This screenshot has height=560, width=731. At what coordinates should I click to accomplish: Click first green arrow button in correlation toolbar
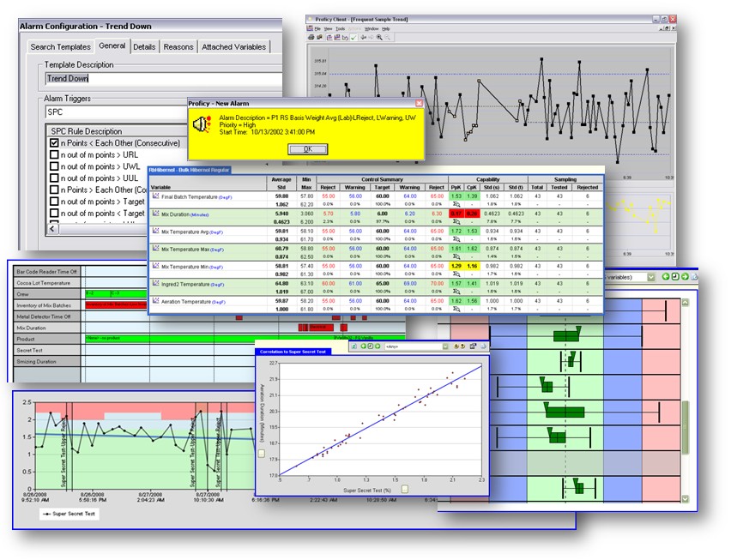364,346
